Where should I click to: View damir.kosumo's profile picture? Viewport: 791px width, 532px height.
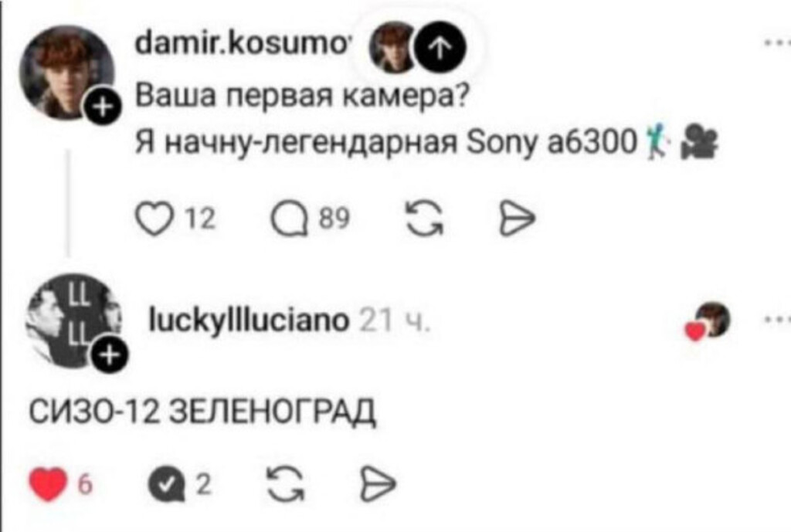coord(67,72)
